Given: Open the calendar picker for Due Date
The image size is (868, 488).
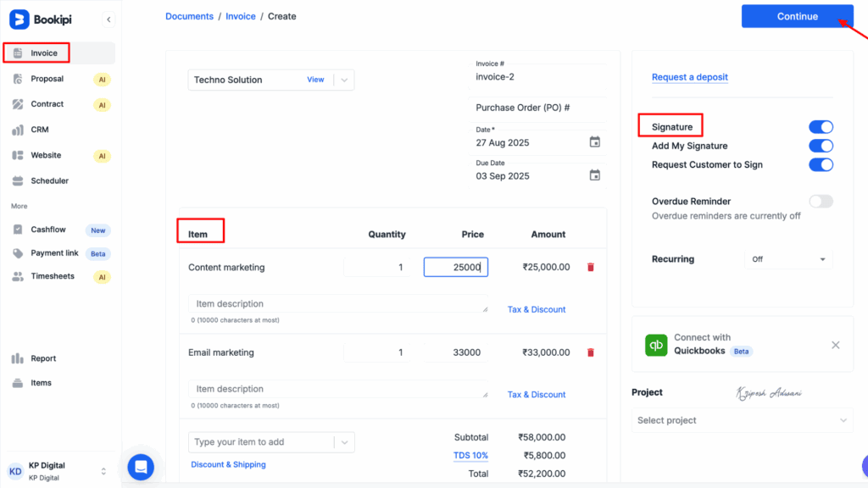Looking at the screenshot, I should pos(595,175).
